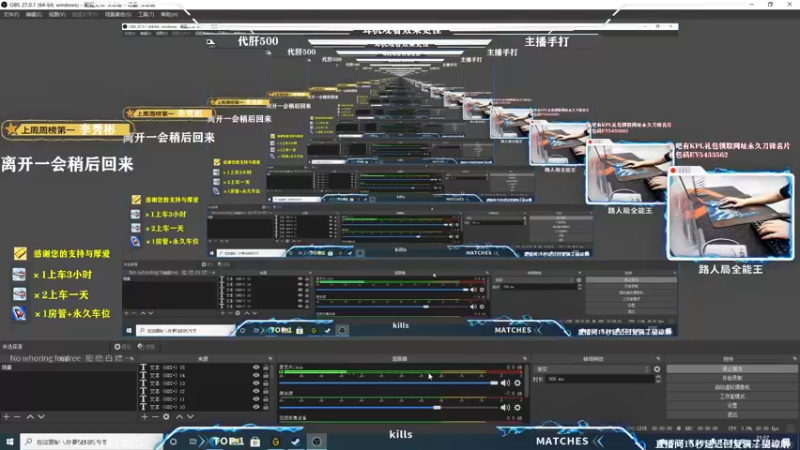Viewport: 800px width, 450px height.
Task: Float the sources dock via header icon
Action: 270,359
